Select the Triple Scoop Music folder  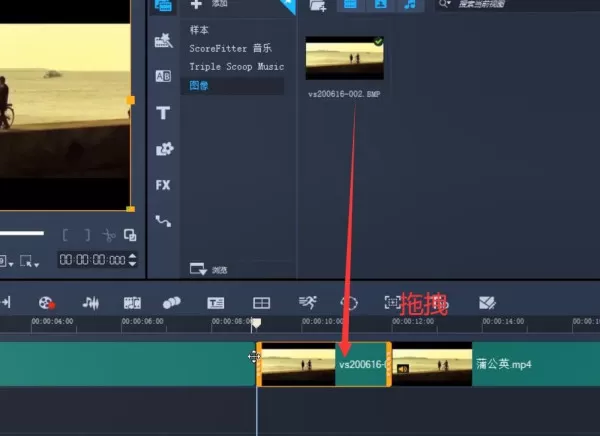236,67
